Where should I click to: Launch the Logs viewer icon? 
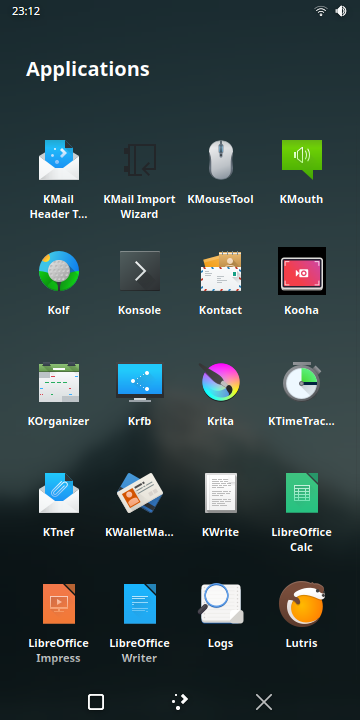coord(220,604)
